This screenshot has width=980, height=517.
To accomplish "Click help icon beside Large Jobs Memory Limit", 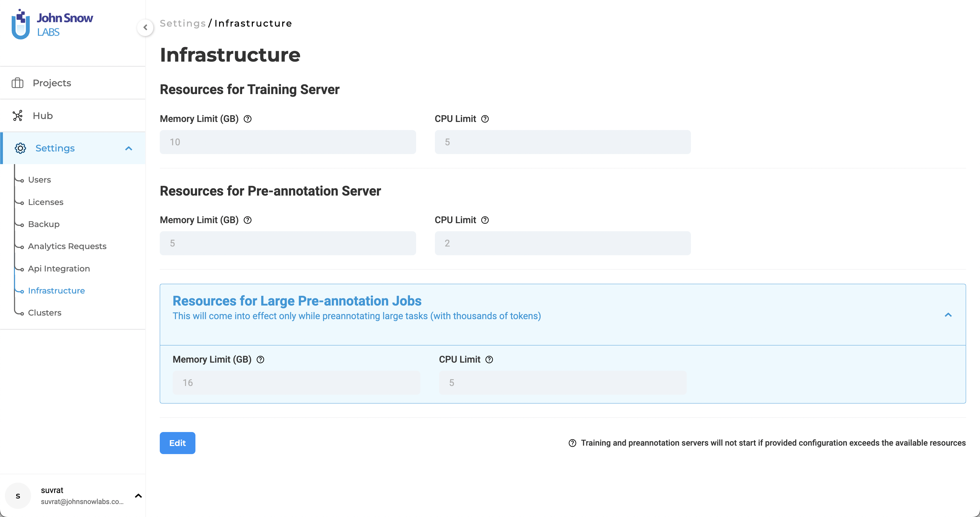I will coord(260,359).
